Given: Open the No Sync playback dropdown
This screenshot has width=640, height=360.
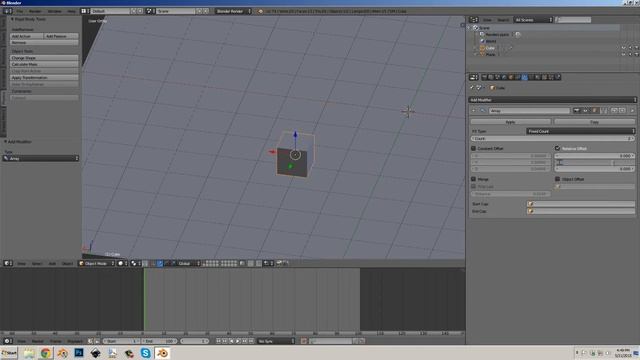Looking at the screenshot, I should pos(276,341).
